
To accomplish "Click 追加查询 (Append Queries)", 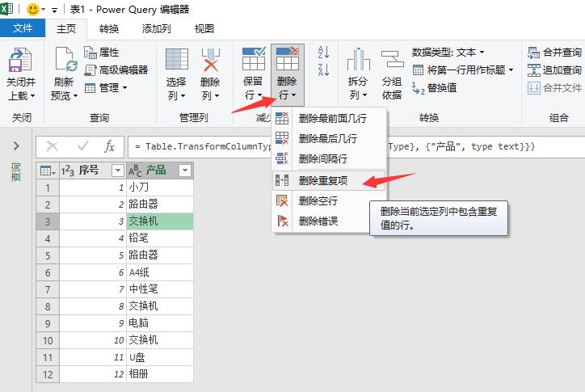I will pyautogui.click(x=554, y=70).
